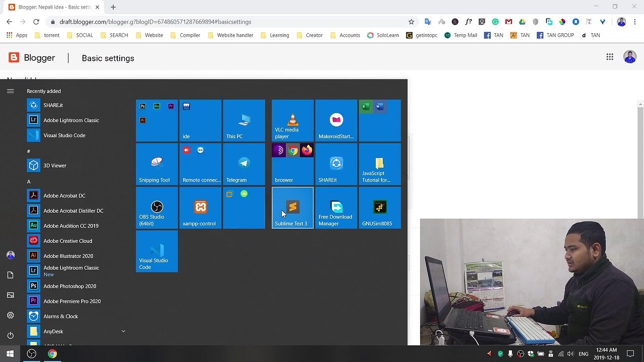Screen dimensions: 644x362
Task: Launch Adobe Photoshop 2020
Action: coord(75,286)
